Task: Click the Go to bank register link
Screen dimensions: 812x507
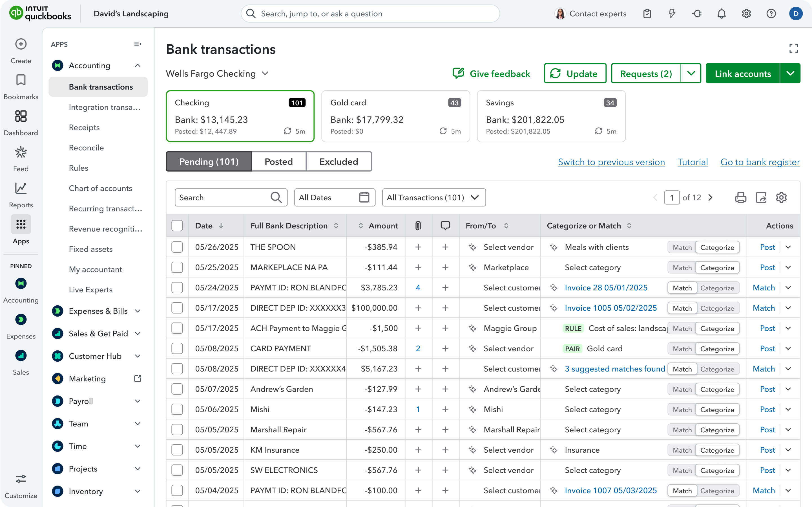Action: (760, 162)
